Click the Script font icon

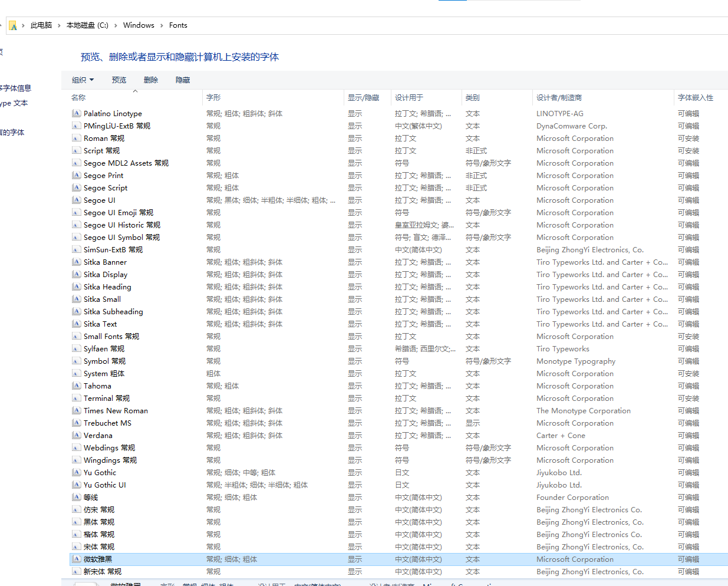pos(77,150)
